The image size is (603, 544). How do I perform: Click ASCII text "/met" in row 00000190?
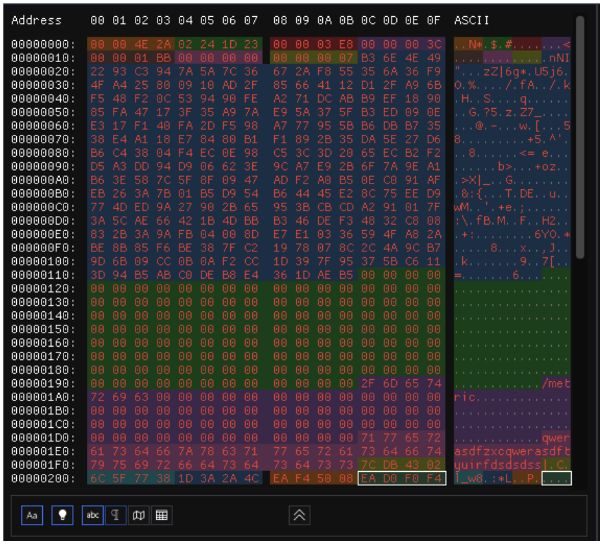click(555, 385)
